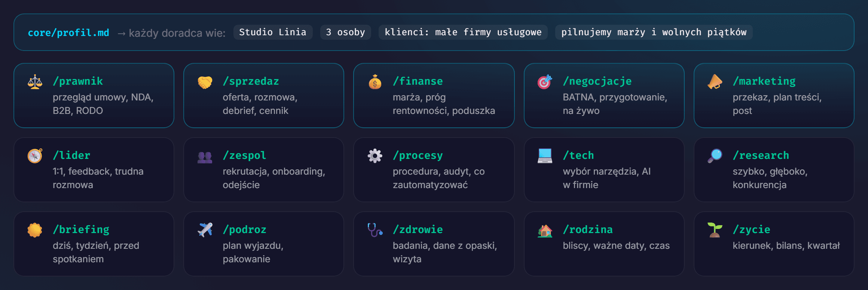
Task: Choose the /zdrowie command title
Action: [x=418, y=229]
